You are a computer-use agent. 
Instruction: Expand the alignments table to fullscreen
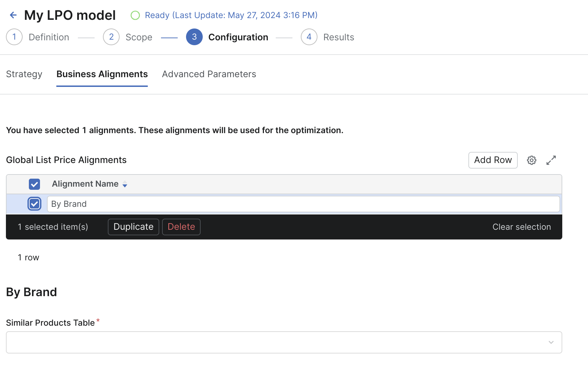(x=551, y=160)
